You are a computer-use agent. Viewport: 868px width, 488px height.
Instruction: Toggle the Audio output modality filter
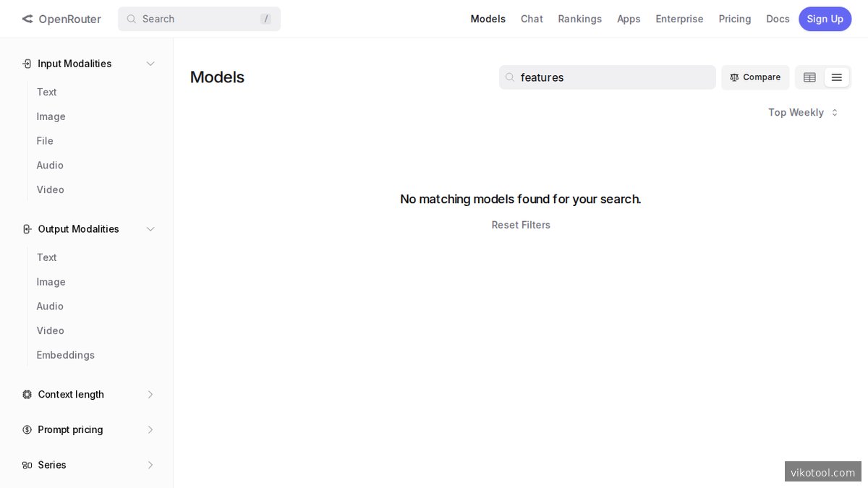[x=50, y=307]
